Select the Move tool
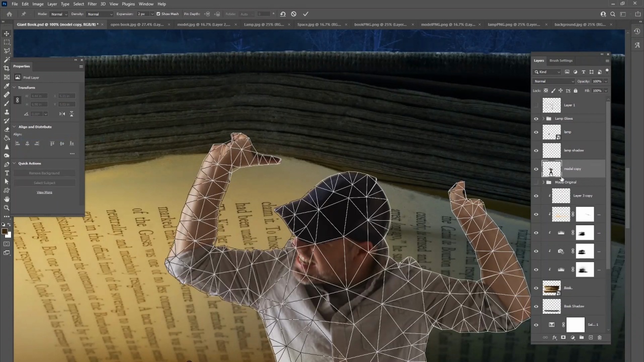644x362 pixels. click(7, 34)
